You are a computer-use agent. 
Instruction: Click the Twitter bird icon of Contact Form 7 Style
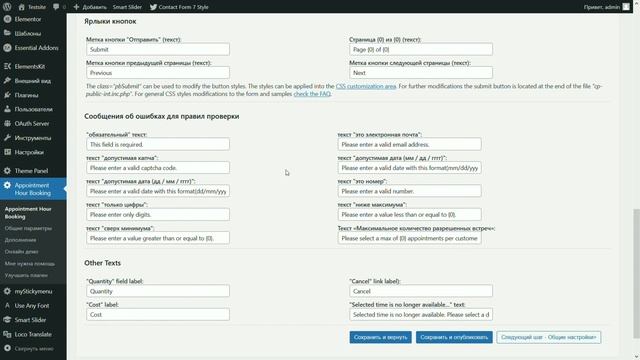[153, 7]
